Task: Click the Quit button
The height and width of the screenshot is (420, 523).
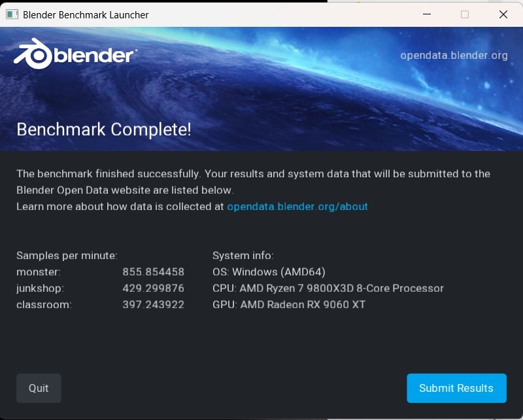Action: (39, 388)
